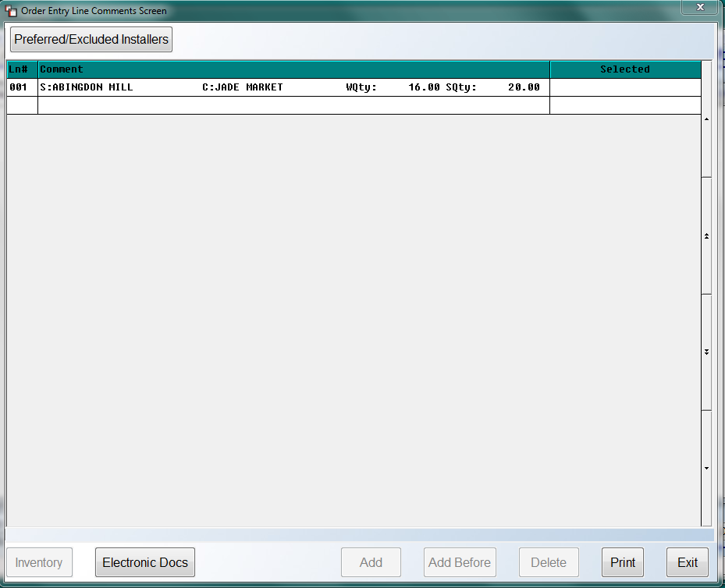Viewport: 725px width, 588px height.
Task: Click the scroll down single arrow
Action: (706, 468)
